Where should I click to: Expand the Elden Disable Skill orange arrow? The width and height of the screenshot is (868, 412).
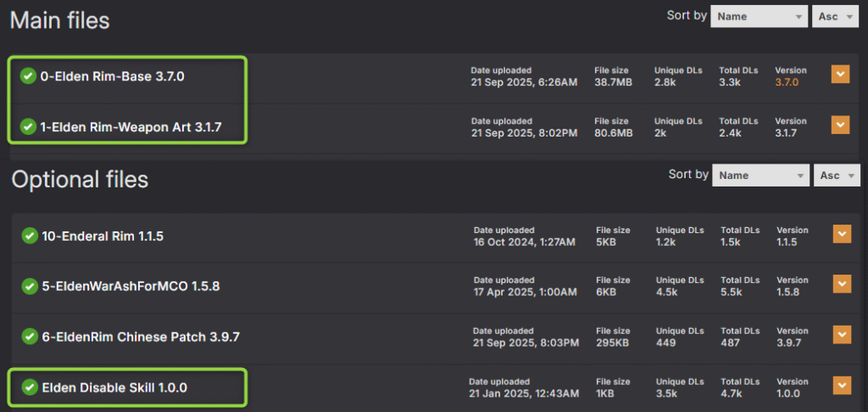[842, 386]
